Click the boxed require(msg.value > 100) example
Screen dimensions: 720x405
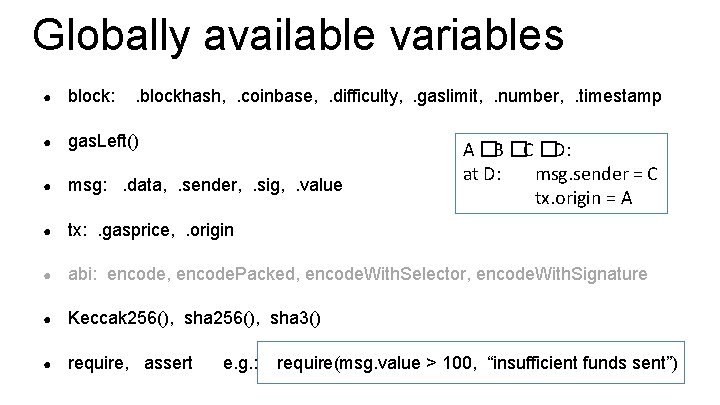[x=478, y=363]
